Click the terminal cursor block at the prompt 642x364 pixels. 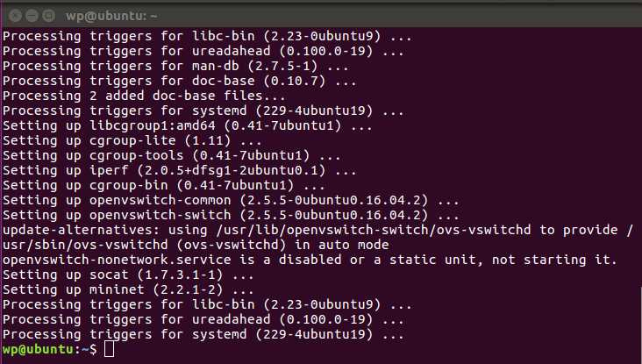coord(109,349)
